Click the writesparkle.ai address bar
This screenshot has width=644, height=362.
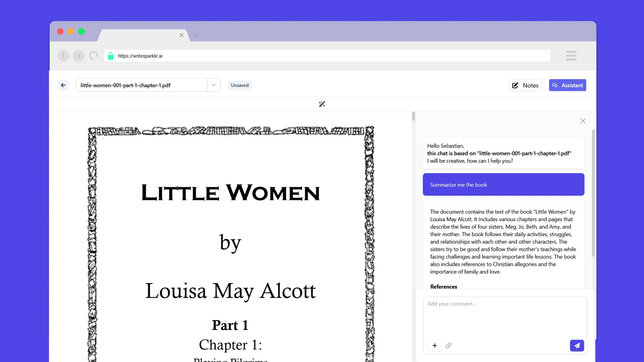(327, 56)
